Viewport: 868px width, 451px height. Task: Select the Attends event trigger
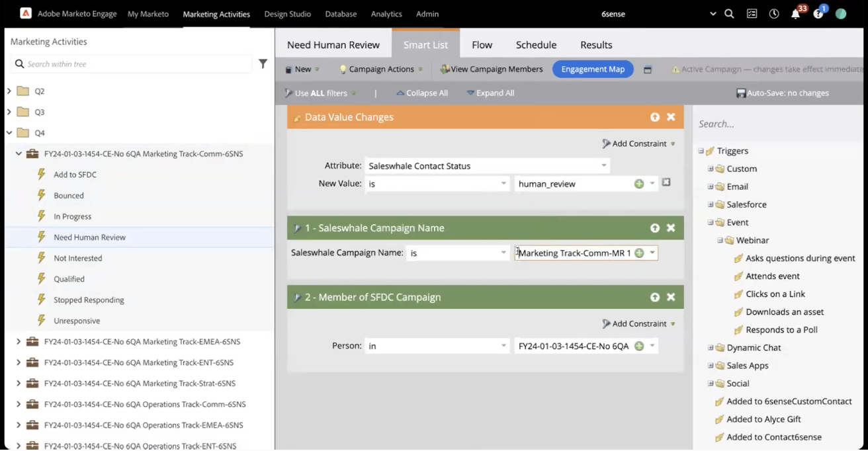point(766,276)
